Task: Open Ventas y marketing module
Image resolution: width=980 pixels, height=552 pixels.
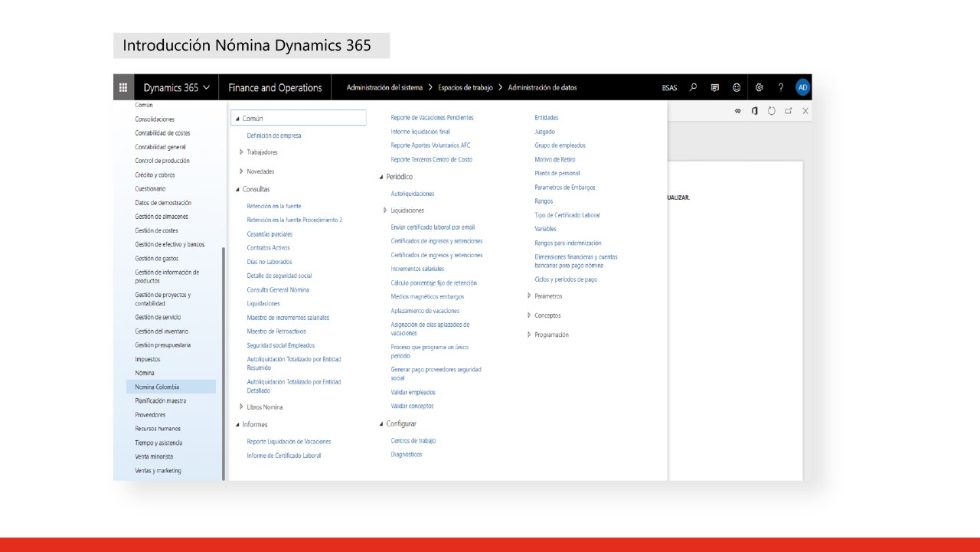Action: [158, 471]
